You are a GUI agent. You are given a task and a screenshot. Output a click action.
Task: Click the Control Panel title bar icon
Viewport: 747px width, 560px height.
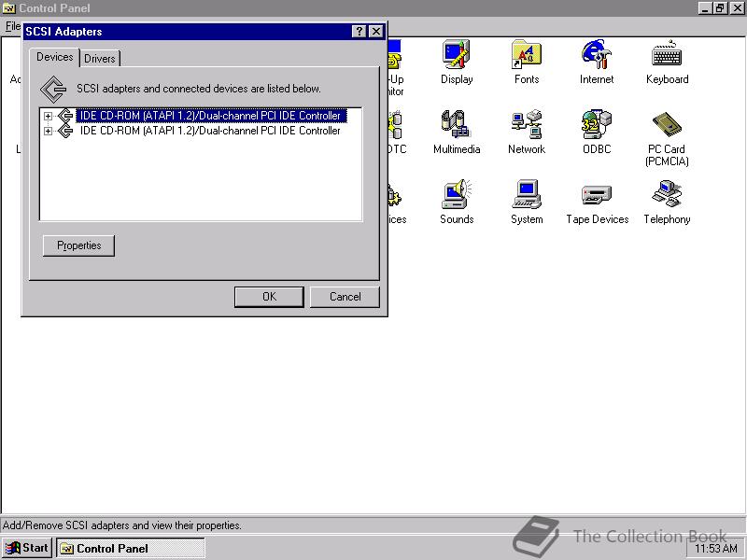(8, 8)
